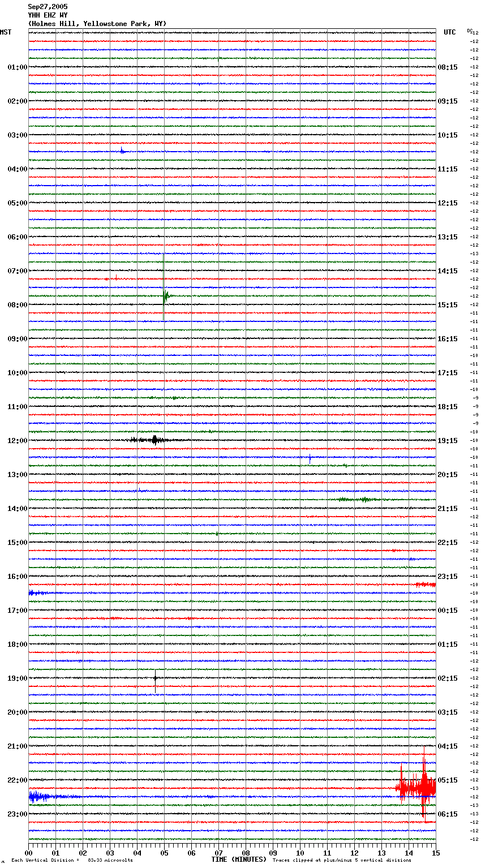Click the 10:15 UTC time label
Image resolution: width=481 pixels, height=868 pixels.
448,135
